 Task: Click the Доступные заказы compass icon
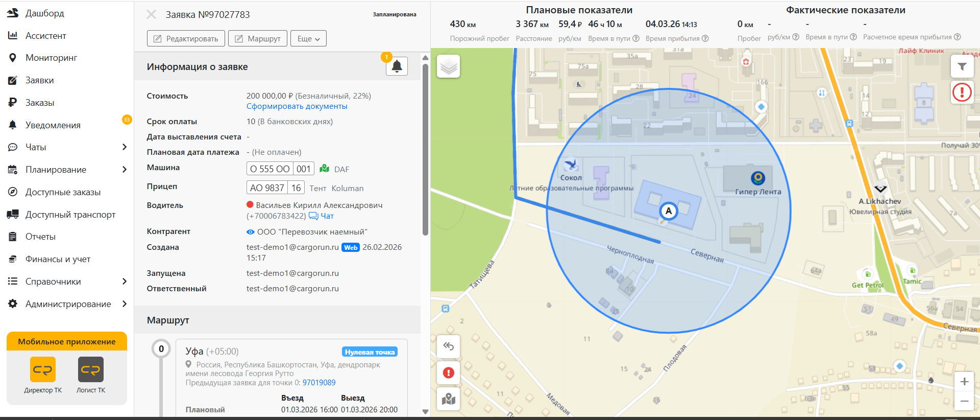pyautogui.click(x=13, y=192)
